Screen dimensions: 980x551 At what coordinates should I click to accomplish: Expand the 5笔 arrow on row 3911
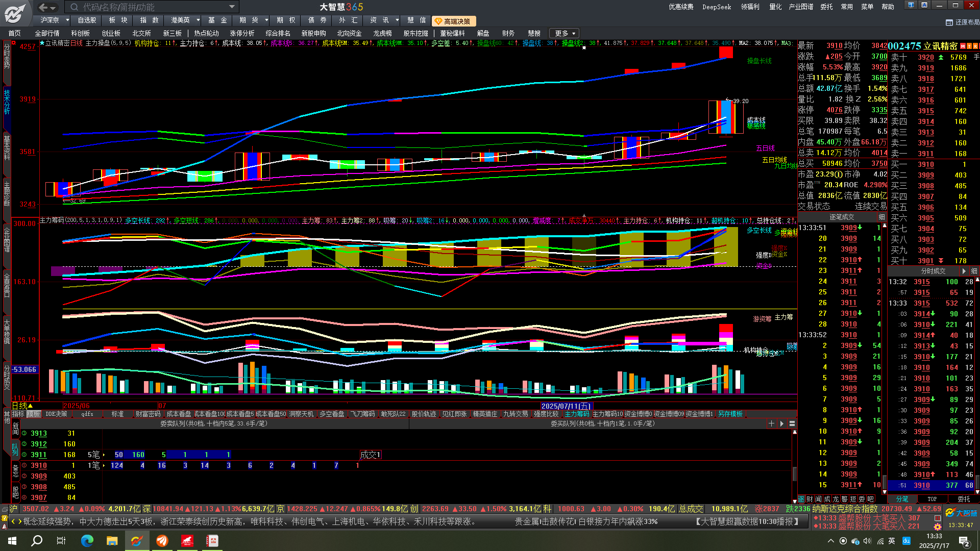coord(104,455)
